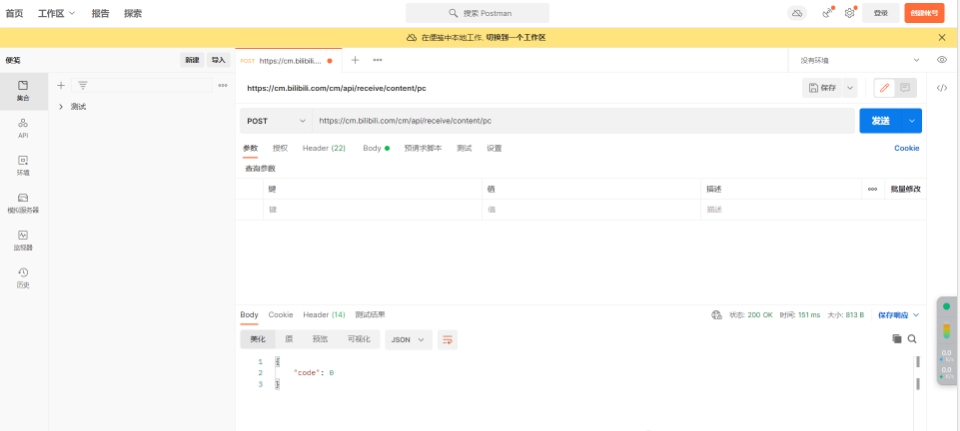Screen dimensions: 960x431
Task: Open the 历史 history panel
Action: click(x=23, y=278)
